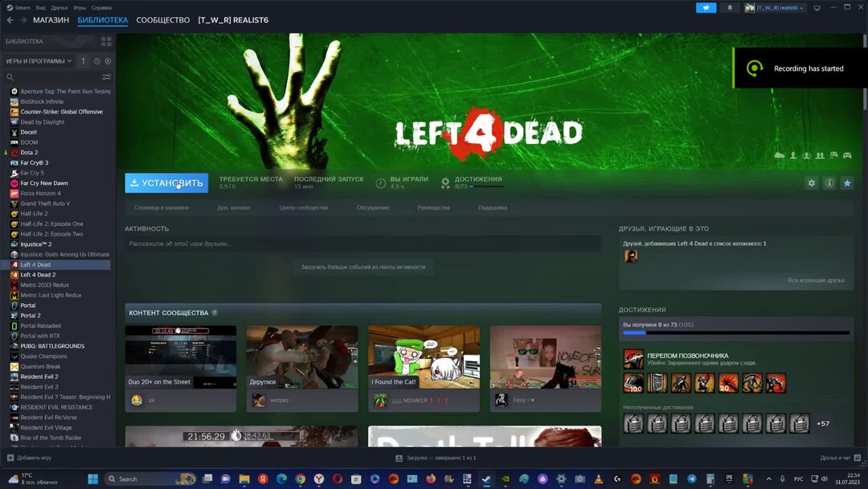Screen dimensions: 868x489
Task: Click the achievements progress bar 8 of 73
Action: click(x=736, y=333)
